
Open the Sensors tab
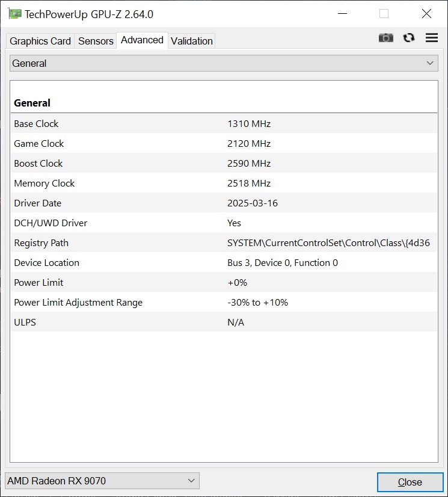point(96,41)
